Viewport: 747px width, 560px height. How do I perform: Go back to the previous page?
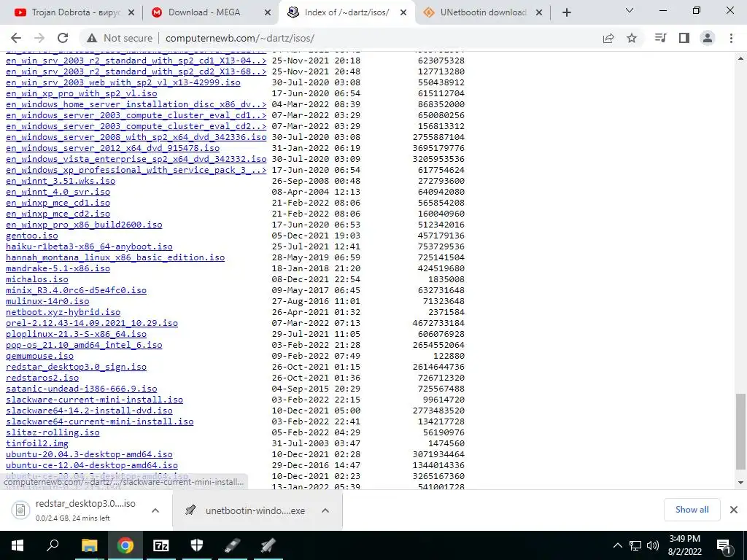(x=16, y=38)
